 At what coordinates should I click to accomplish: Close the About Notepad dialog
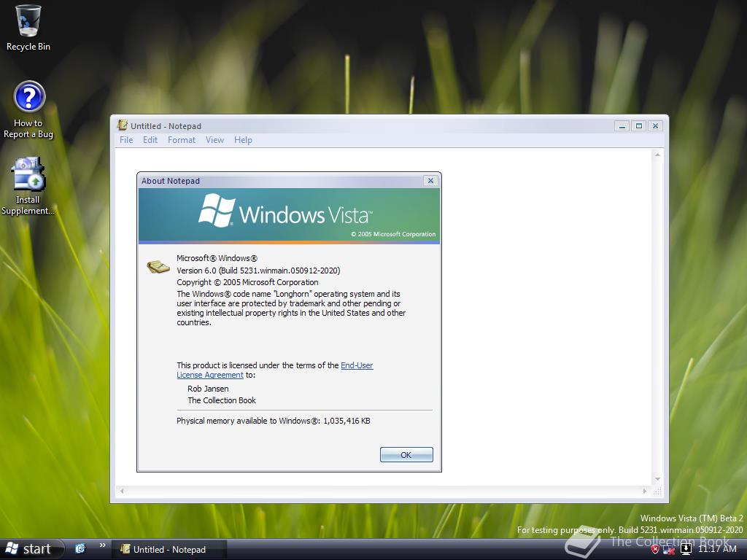430,181
